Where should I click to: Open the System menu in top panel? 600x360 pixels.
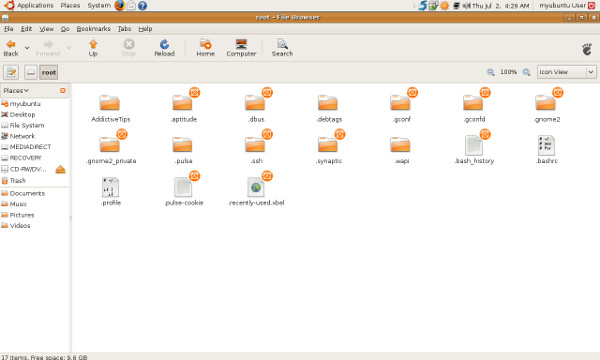click(x=99, y=5)
